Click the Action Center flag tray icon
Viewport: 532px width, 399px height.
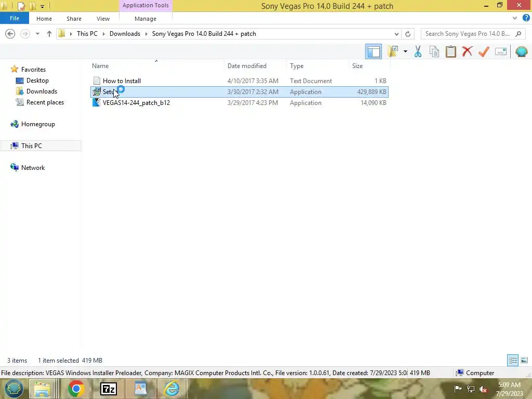(458, 389)
